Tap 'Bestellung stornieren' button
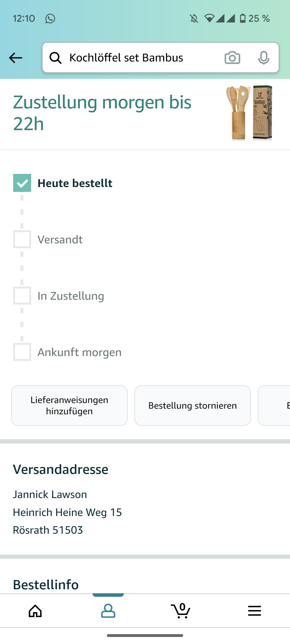The width and height of the screenshot is (290, 644). [193, 405]
